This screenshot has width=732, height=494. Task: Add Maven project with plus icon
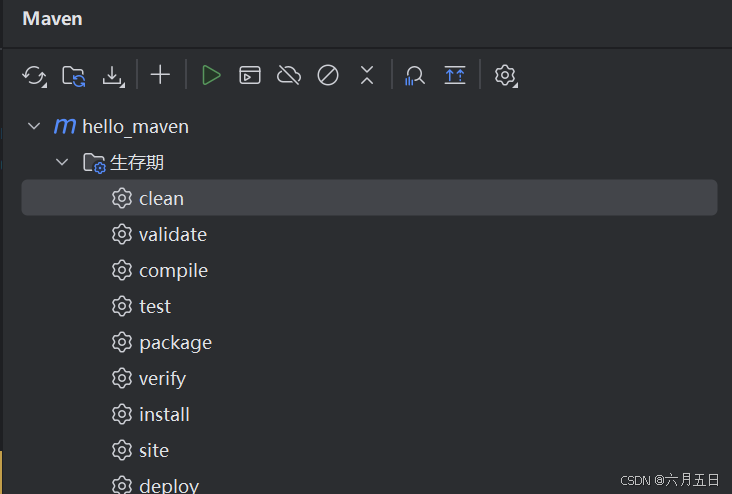point(160,75)
